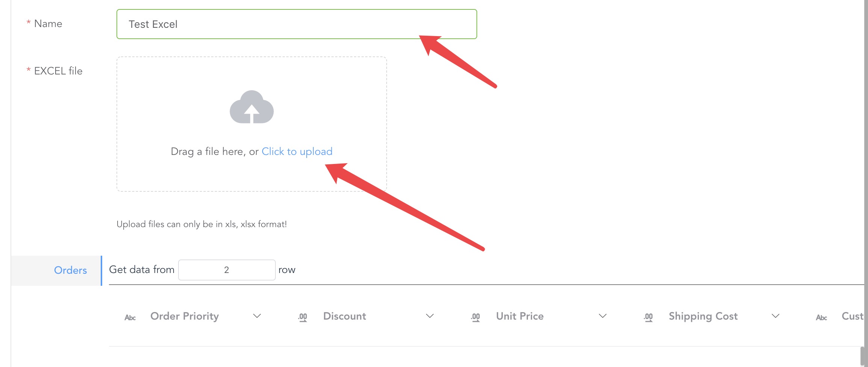Open the Shipping Cost column dropdown
Viewport: 868px width, 367px height.
point(776,316)
